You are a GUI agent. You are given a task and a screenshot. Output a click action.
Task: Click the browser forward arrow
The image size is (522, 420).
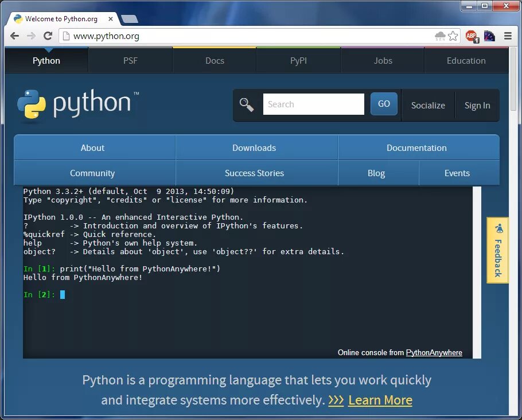(x=31, y=36)
